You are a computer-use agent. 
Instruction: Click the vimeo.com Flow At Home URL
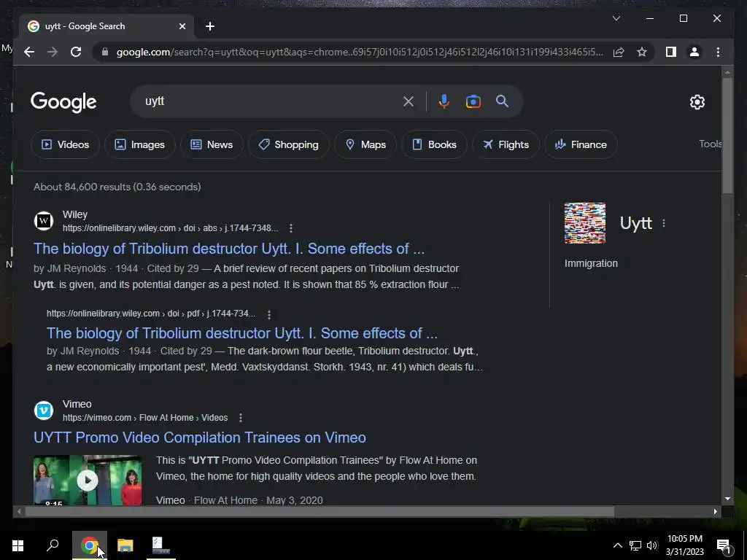pos(145,418)
